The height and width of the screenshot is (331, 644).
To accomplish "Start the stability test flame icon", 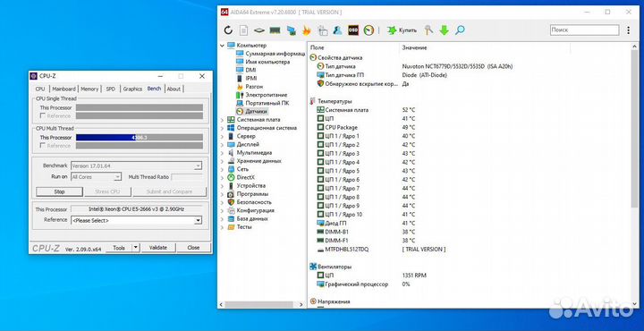I will [x=307, y=30].
